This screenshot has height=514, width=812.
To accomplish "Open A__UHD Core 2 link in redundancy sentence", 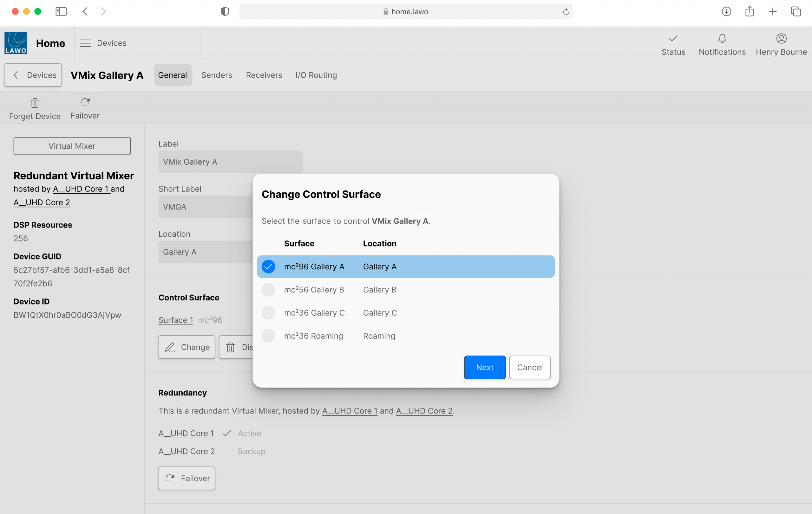I will (424, 411).
